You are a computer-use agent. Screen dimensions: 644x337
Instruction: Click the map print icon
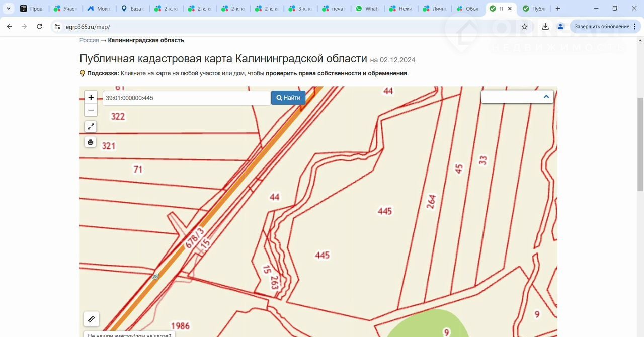click(x=91, y=142)
